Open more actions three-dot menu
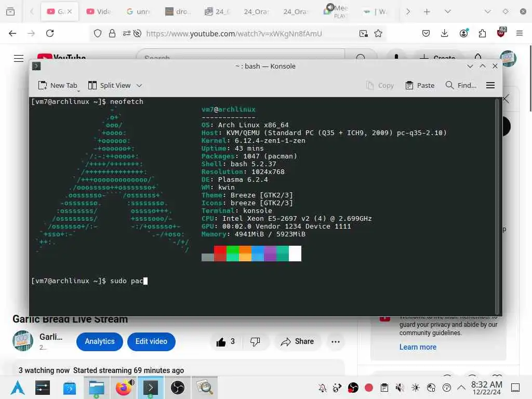 (336, 342)
